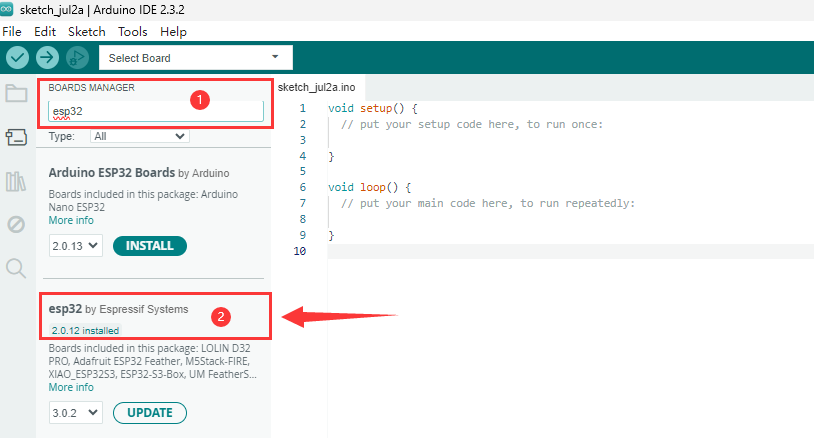
Task: Click the BOARDS MANAGER heading
Action: (x=91, y=88)
